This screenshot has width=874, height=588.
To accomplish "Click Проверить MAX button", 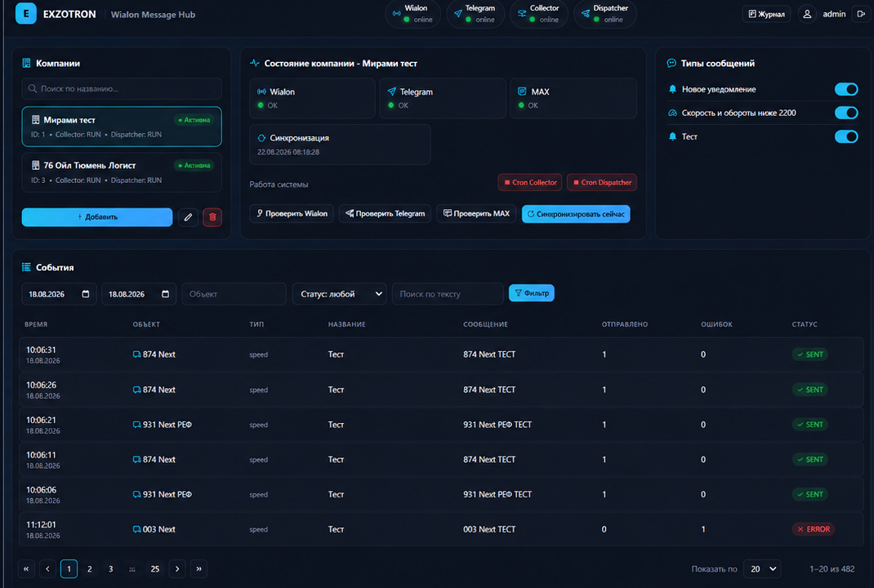I will 476,213.
